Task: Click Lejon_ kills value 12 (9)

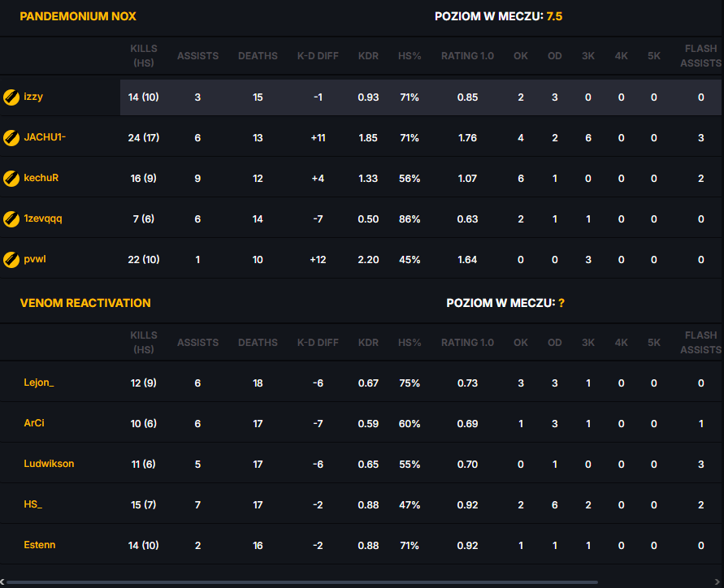Action: tap(144, 383)
